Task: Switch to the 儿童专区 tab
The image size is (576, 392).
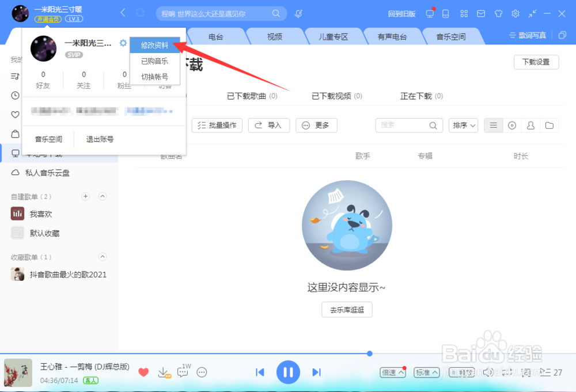Action: pyautogui.click(x=333, y=37)
